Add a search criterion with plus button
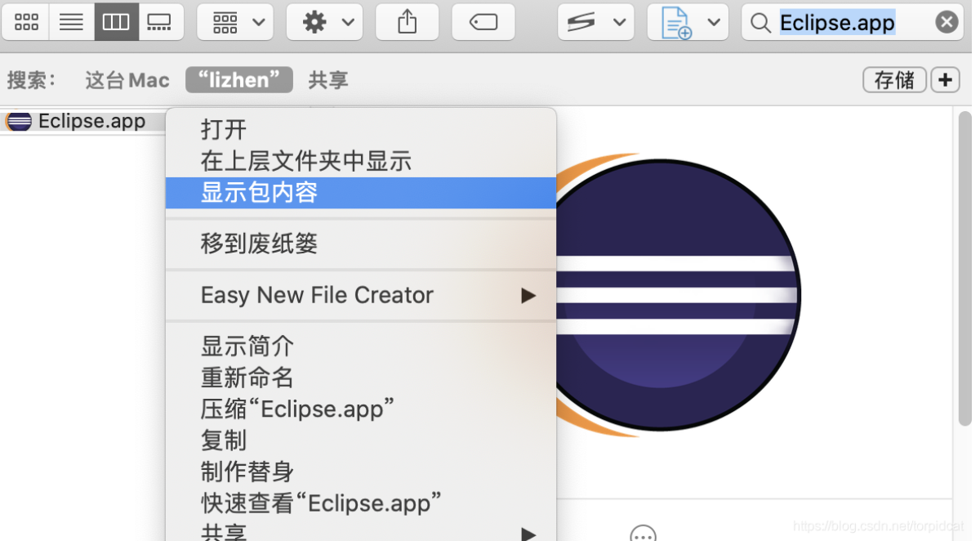Viewport: 980px width, 541px height. tap(945, 80)
